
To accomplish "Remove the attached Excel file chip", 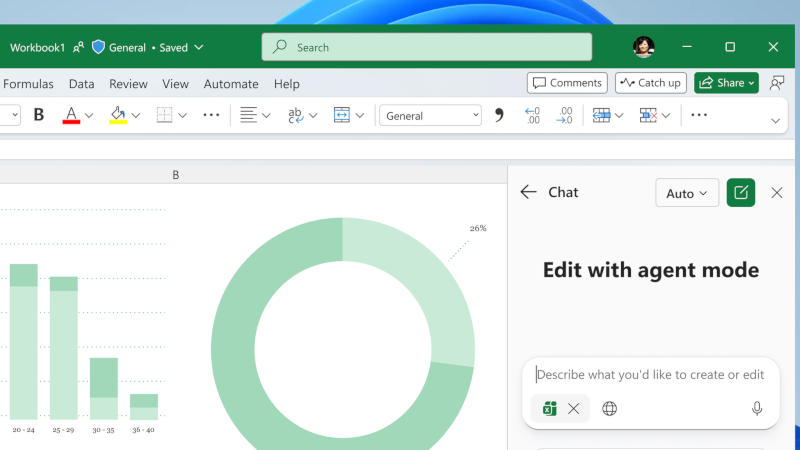I will coord(574,408).
